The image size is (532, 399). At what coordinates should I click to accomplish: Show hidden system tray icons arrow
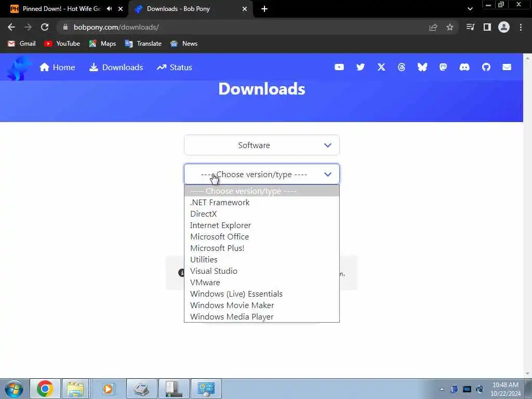coord(442,390)
